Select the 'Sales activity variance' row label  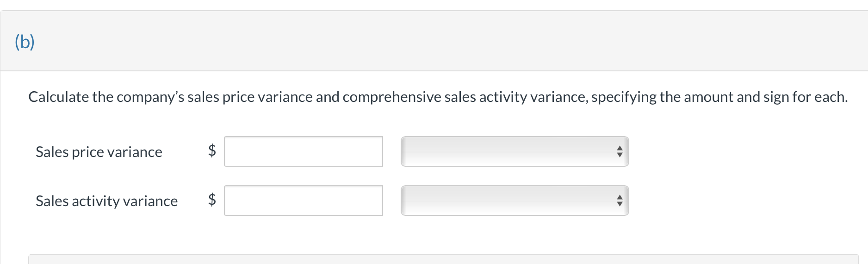coord(106,201)
